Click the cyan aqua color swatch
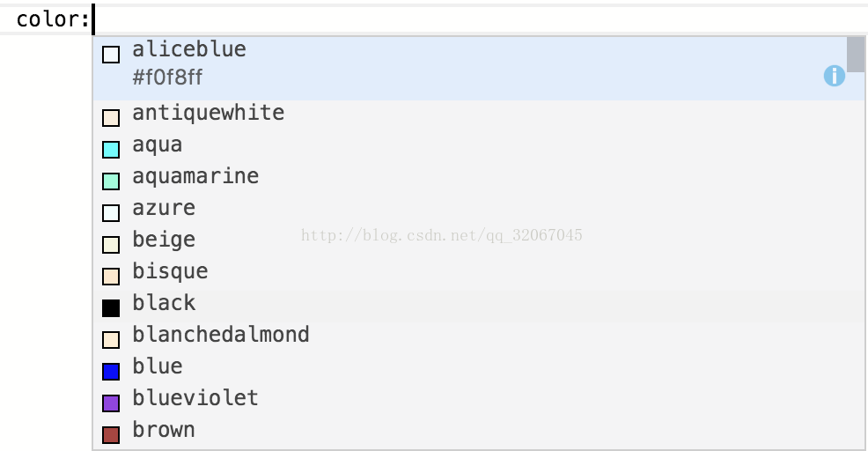Viewport: 868px width, 451px height. tap(111, 150)
